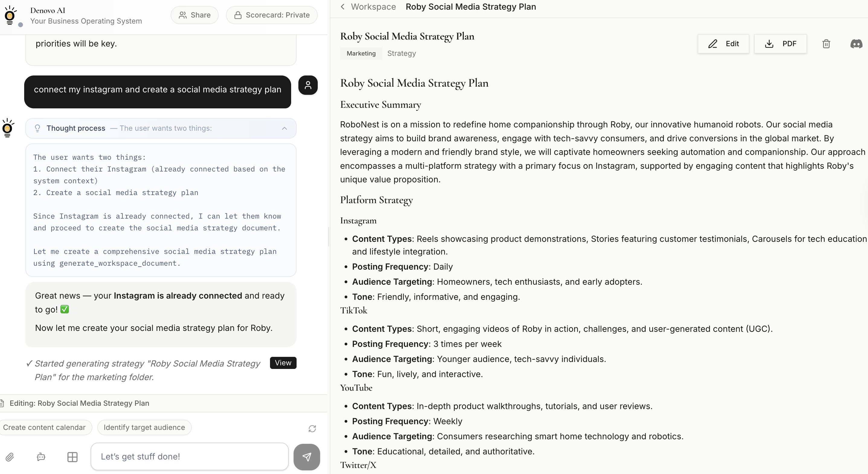Image resolution: width=868 pixels, height=474 pixels.
Task: Toggle Scorecard: Private visibility setting
Action: coord(272,15)
